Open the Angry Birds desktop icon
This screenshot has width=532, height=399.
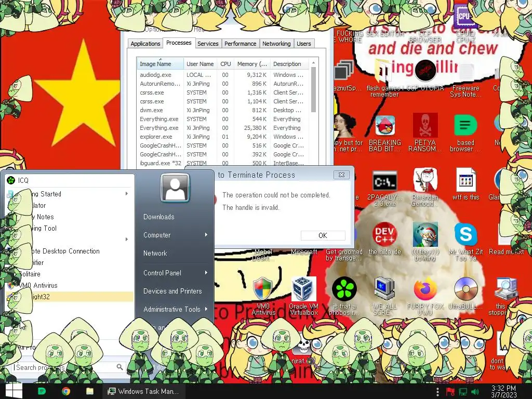(x=385, y=126)
